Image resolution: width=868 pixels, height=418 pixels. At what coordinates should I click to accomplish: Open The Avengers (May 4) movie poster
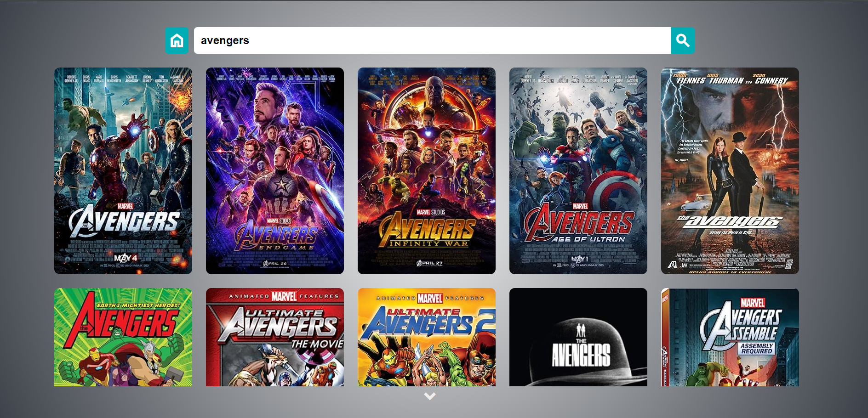click(123, 171)
